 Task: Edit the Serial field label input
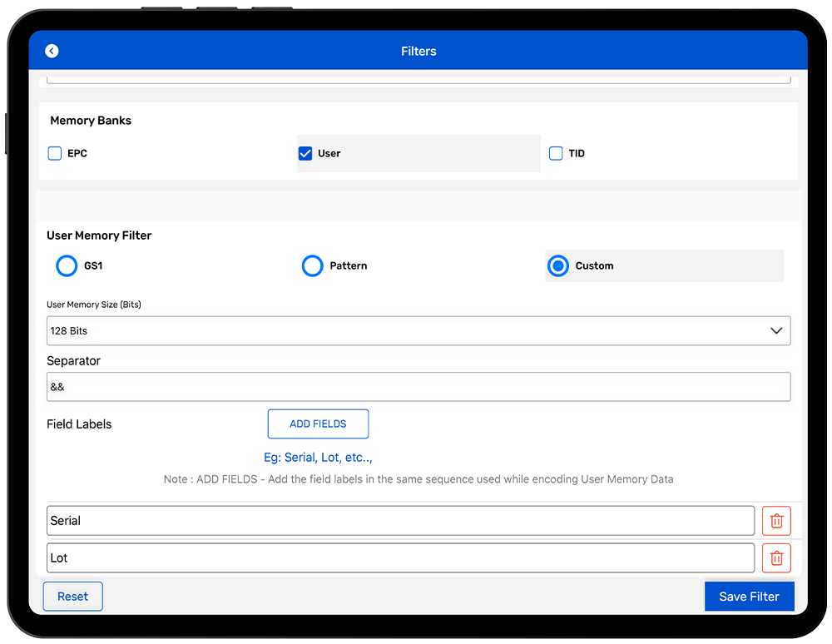point(399,521)
